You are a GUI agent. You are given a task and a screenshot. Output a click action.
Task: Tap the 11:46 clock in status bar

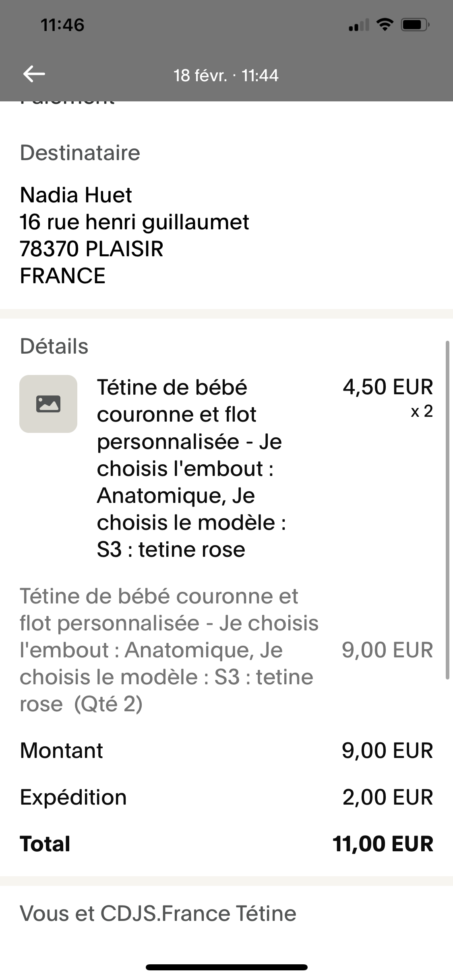[62, 25]
